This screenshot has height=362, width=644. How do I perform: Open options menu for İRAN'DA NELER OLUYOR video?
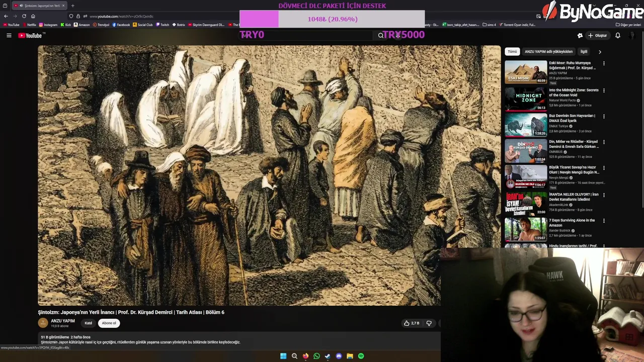604,195
